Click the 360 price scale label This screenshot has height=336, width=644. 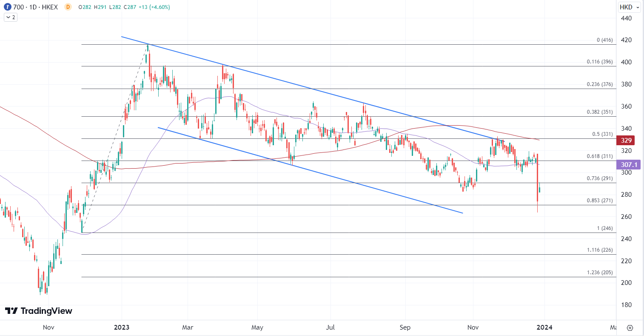click(x=626, y=106)
